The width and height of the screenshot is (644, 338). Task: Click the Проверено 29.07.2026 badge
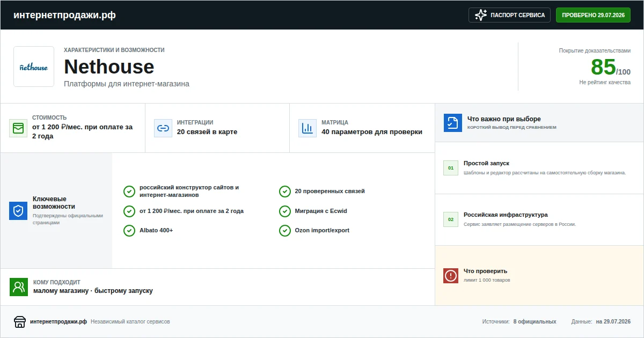click(593, 15)
